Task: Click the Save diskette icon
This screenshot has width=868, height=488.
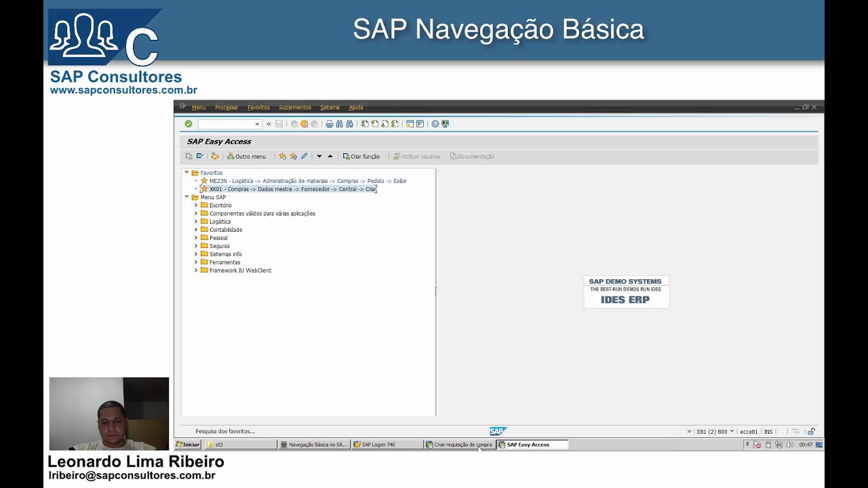Action: [x=279, y=124]
